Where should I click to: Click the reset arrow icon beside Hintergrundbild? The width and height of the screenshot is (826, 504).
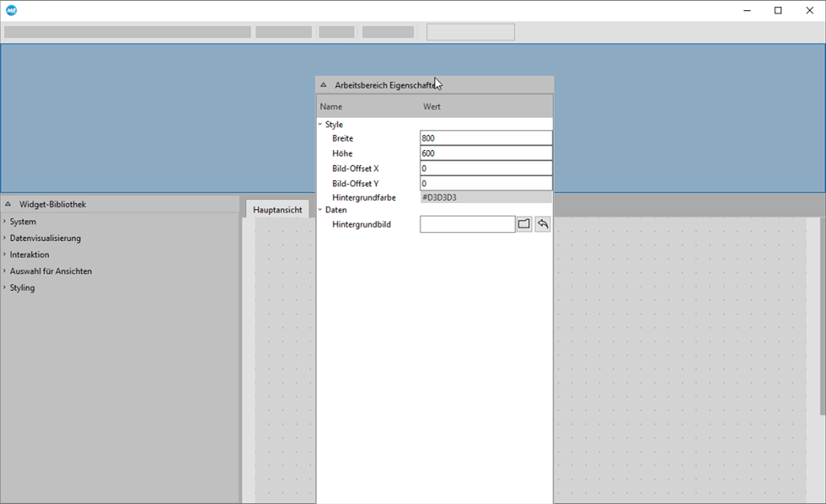542,224
